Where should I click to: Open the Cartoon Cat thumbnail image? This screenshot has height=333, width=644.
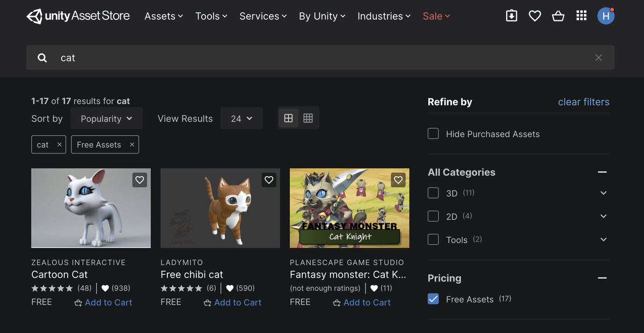tap(91, 208)
